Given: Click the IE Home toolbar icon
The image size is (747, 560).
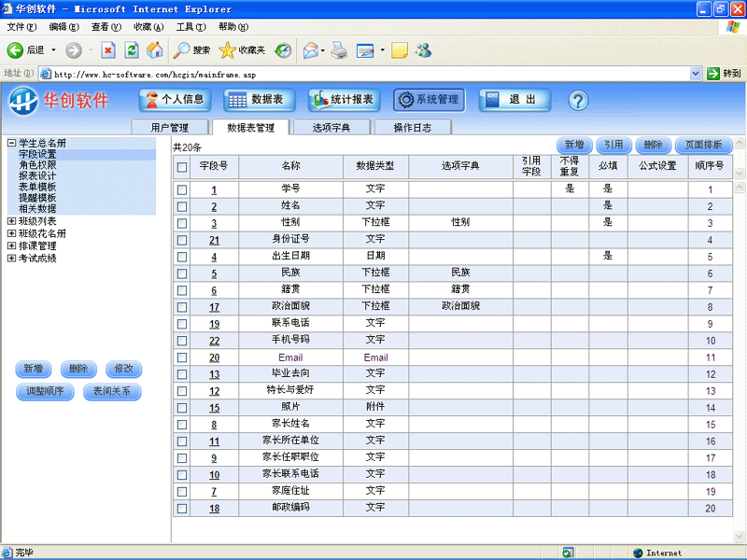Looking at the screenshot, I should [155, 49].
